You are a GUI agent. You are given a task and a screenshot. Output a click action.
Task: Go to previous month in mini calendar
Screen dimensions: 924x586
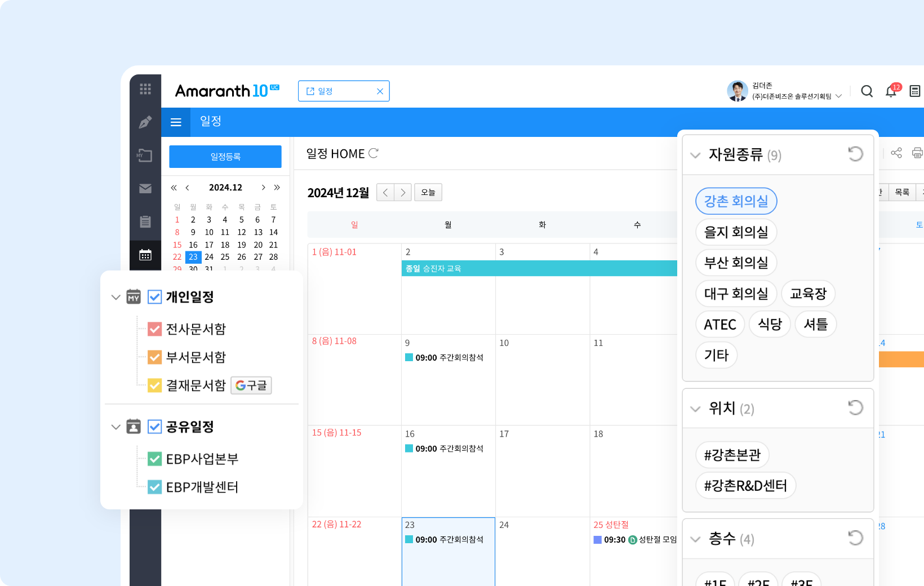tap(187, 188)
